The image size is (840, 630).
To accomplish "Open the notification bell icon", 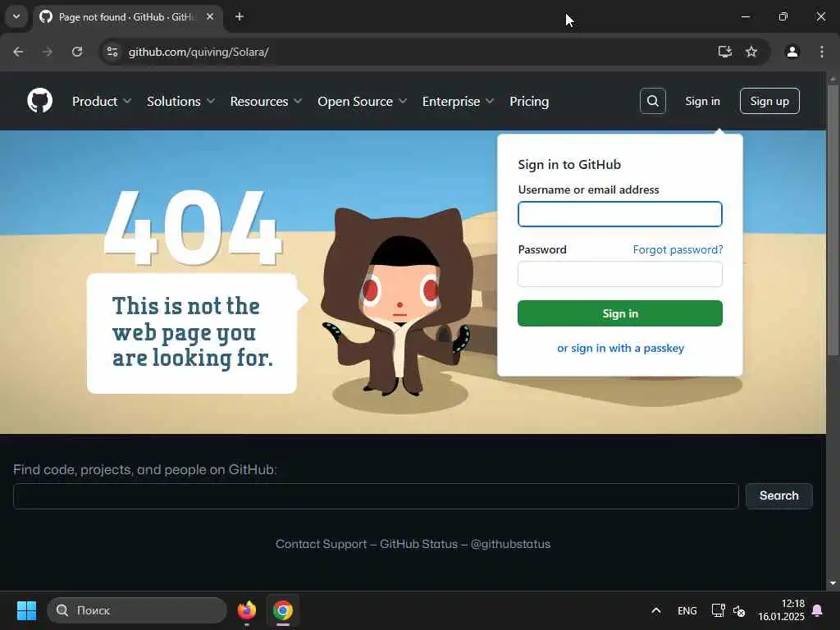I will [x=818, y=610].
